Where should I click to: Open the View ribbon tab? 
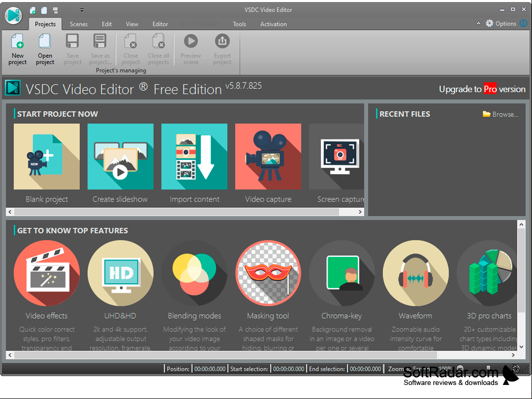point(132,24)
